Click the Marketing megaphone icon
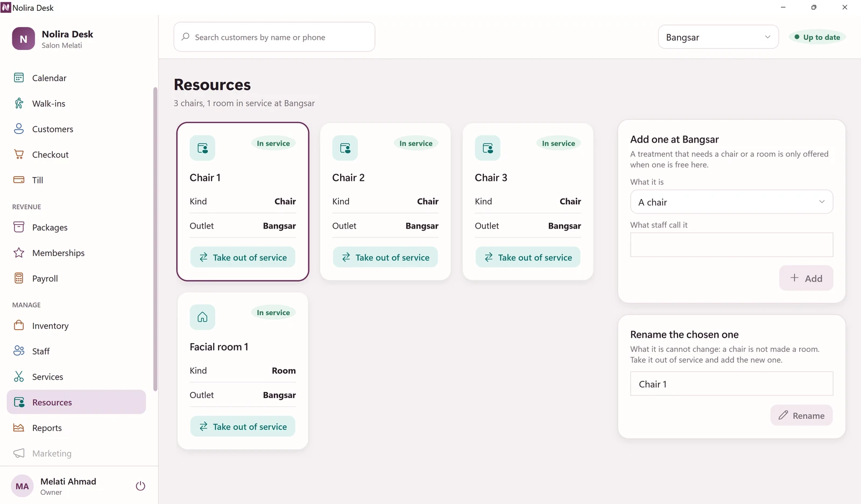This screenshot has width=861, height=504. click(x=19, y=453)
